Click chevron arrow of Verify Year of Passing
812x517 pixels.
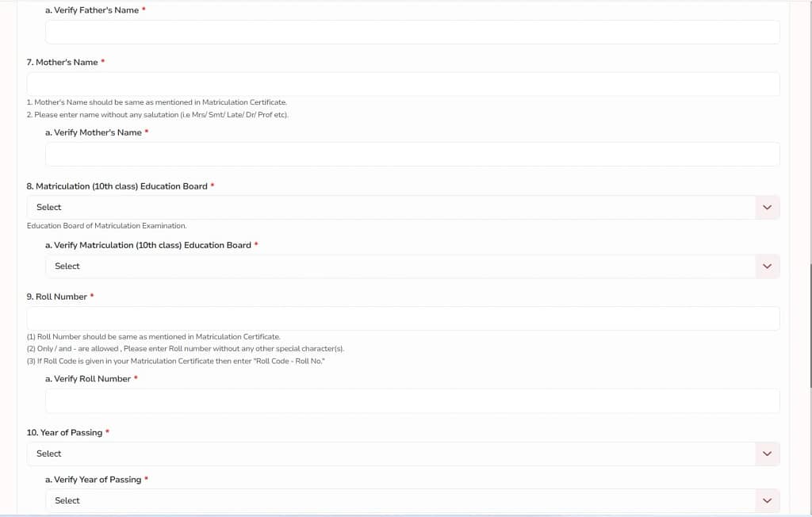(766, 501)
